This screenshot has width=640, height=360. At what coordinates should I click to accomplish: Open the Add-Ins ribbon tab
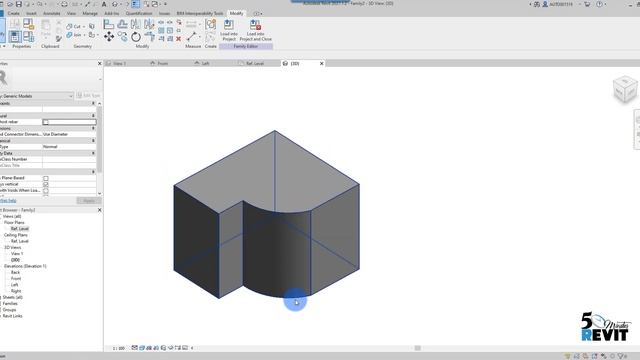[111, 13]
